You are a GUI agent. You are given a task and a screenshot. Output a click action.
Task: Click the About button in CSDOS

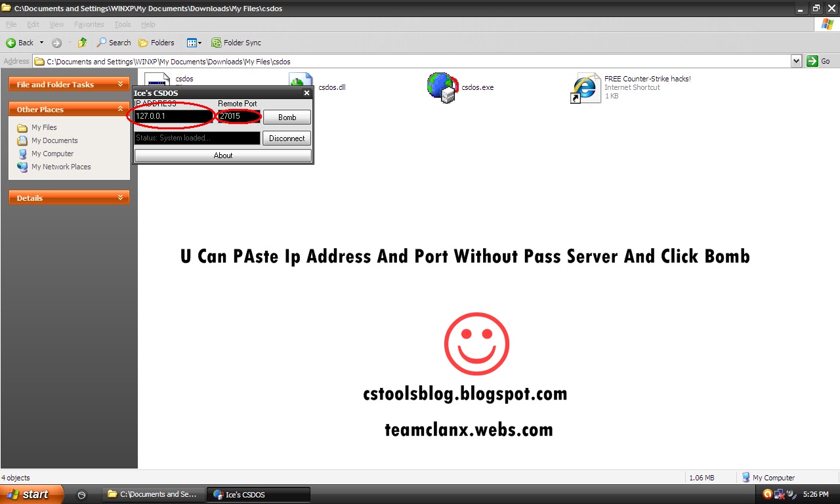pos(223,156)
